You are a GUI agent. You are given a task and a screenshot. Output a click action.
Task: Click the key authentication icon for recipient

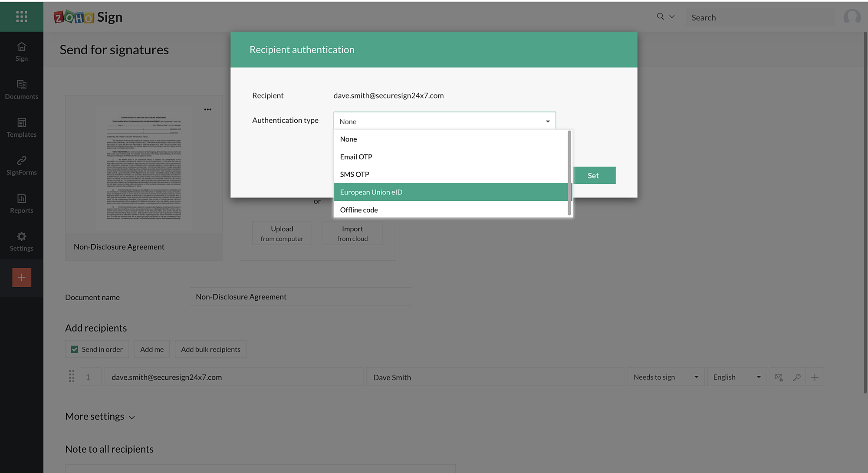797,377
